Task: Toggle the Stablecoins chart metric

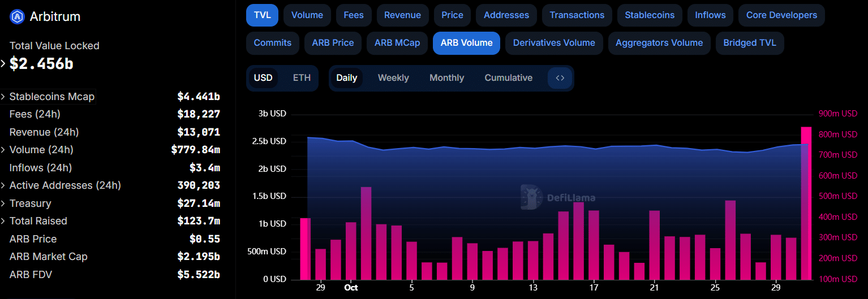Action: point(650,15)
